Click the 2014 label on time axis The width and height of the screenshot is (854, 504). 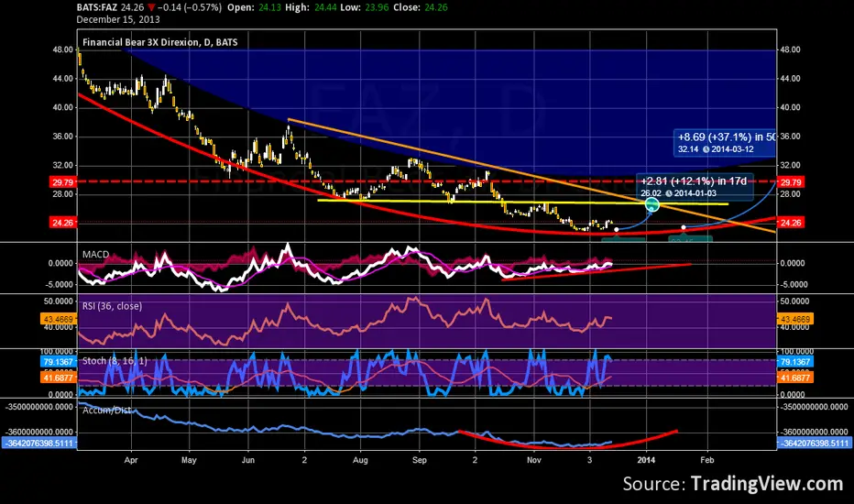tap(647, 460)
